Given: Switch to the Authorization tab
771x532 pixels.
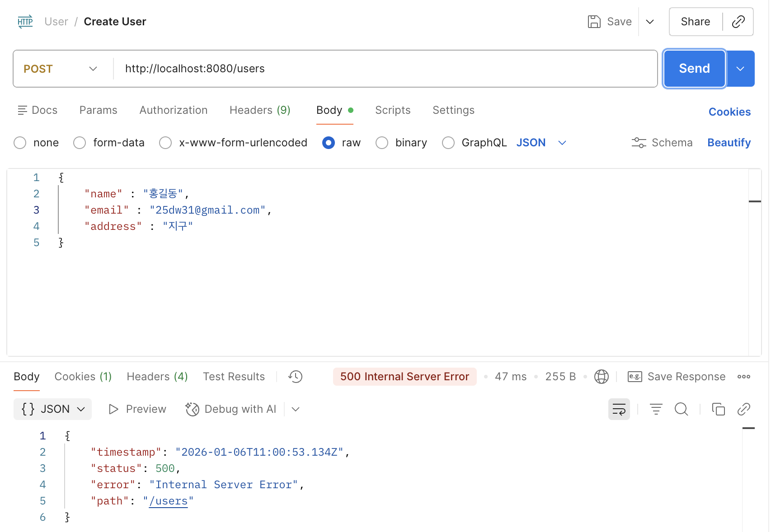Looking at the screenshot, I should pos(173,110).
